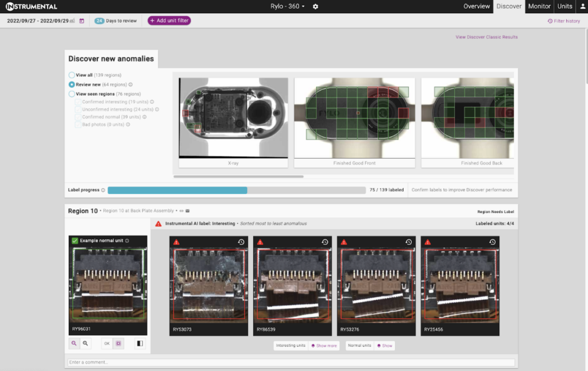This screenshot has width=588, height=371.
Task: Click the Region 10 email icon
Action: (187, 211)
